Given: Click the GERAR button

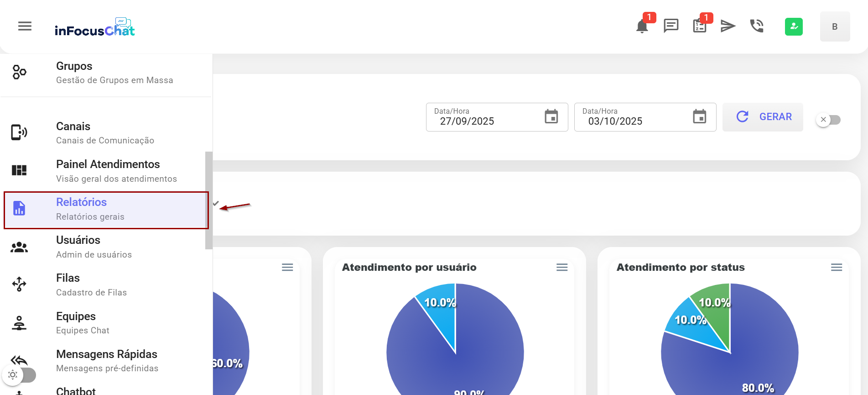Looking at the screenshot, I should tap(763, 117).
